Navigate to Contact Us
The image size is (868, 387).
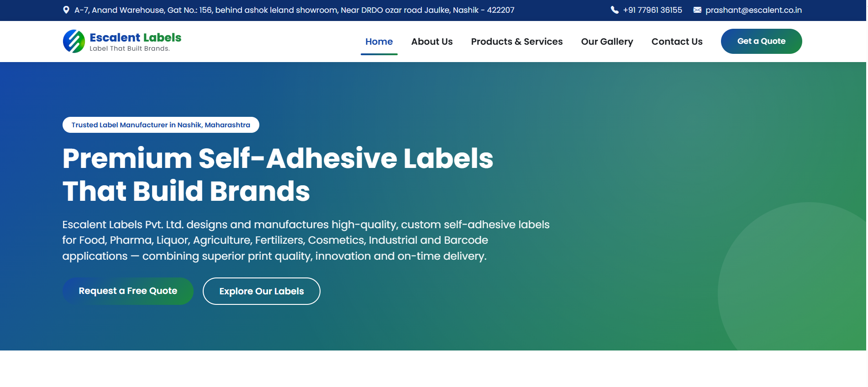click(x=677, y=42)
